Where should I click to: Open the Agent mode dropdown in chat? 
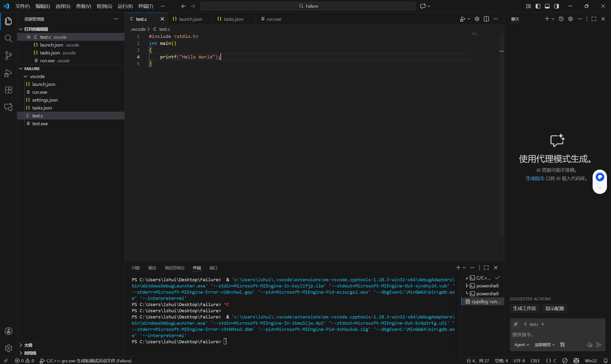pyautogui.click(x=521, y=344)
